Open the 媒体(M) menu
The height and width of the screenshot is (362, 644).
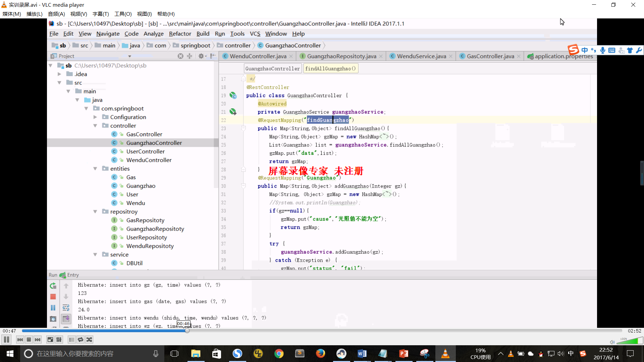[x=12, y=14]
